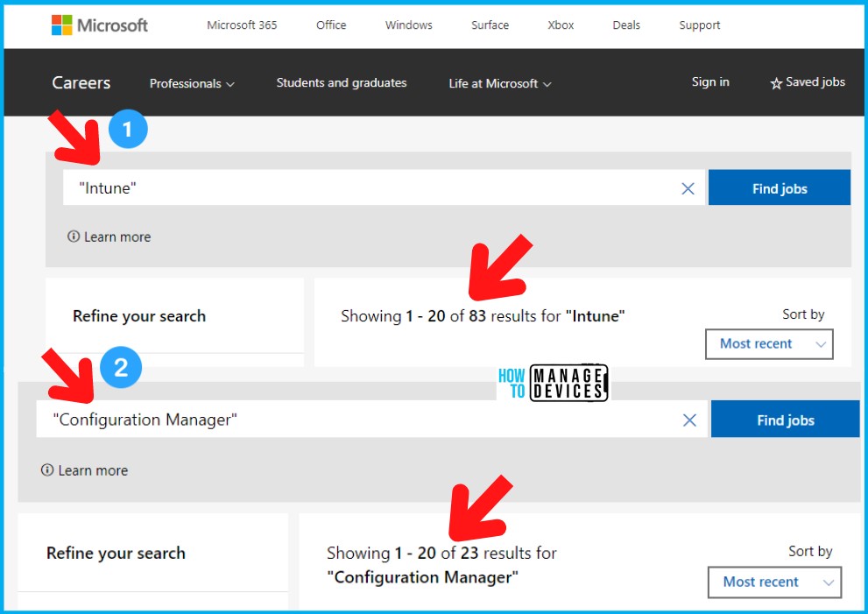868x614 pixels.
Task: Open Microsoft 365 in top navigation
Action: pyautogui.click(x=242, y=25)
